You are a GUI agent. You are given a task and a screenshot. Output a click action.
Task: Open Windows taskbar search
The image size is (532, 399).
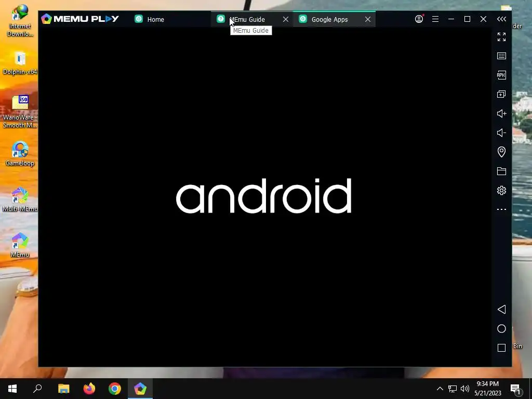coord(37,389)
